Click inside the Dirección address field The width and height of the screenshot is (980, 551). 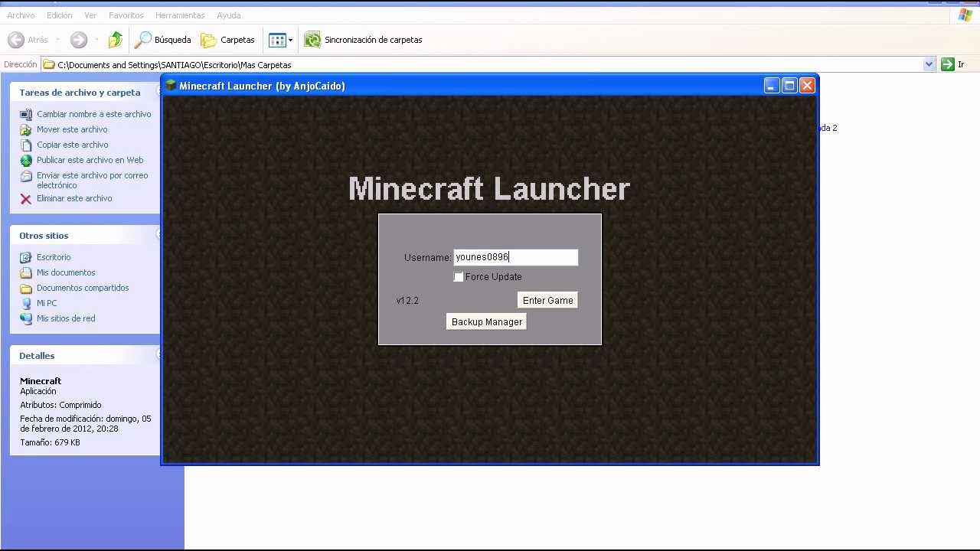(482, 64)
